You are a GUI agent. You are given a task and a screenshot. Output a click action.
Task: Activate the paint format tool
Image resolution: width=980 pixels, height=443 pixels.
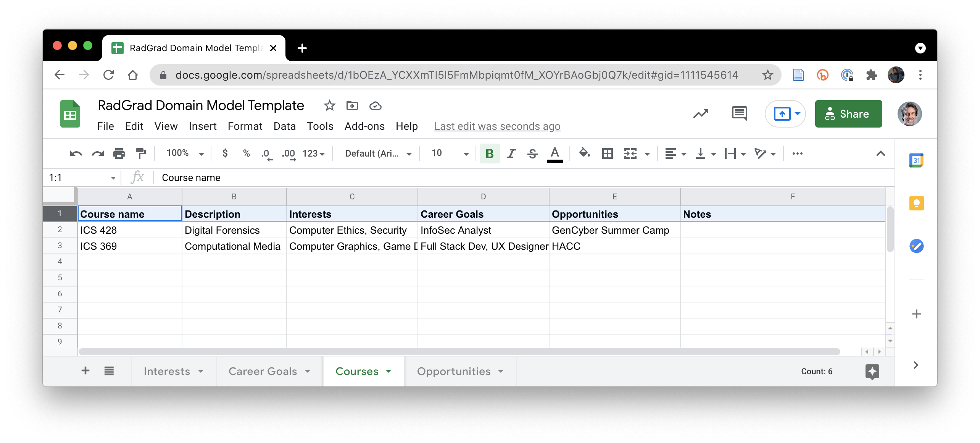tap(141, 154)
